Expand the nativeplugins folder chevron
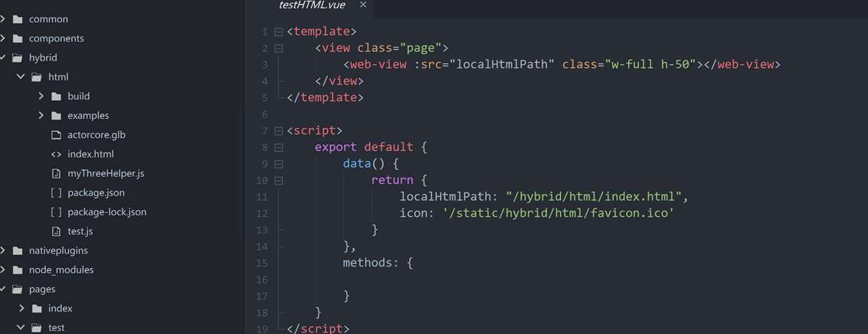 click(x=3, y=250)
